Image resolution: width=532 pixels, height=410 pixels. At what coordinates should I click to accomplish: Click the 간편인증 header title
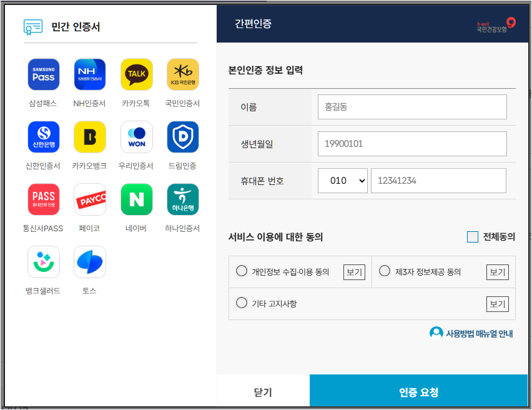click(x=254, y=24)
